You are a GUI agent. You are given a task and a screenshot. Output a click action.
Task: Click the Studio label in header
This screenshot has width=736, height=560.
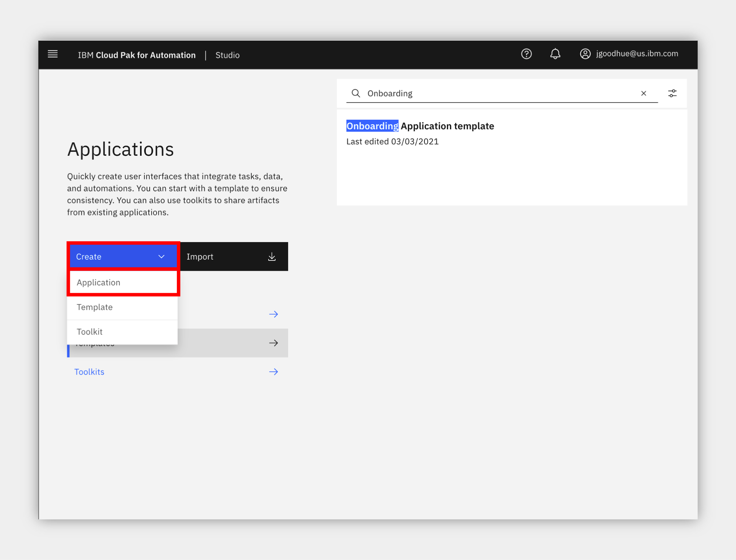point(228,55)
